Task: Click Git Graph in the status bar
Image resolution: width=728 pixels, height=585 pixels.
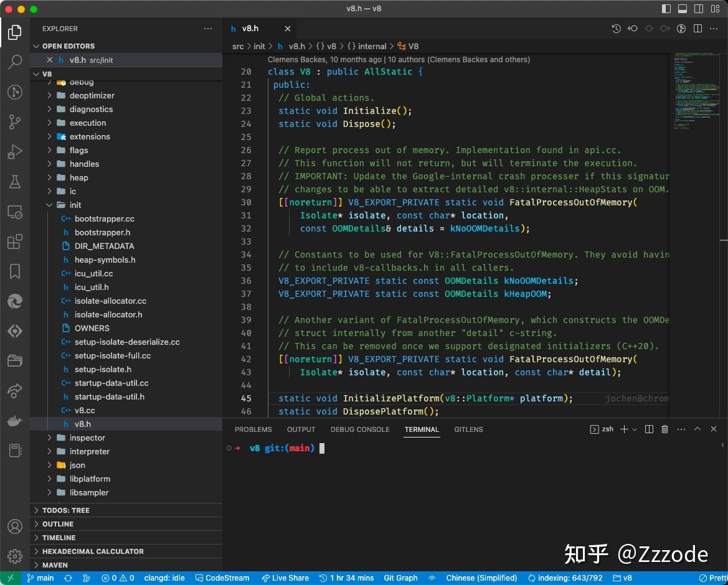Action: pos(400,578)
